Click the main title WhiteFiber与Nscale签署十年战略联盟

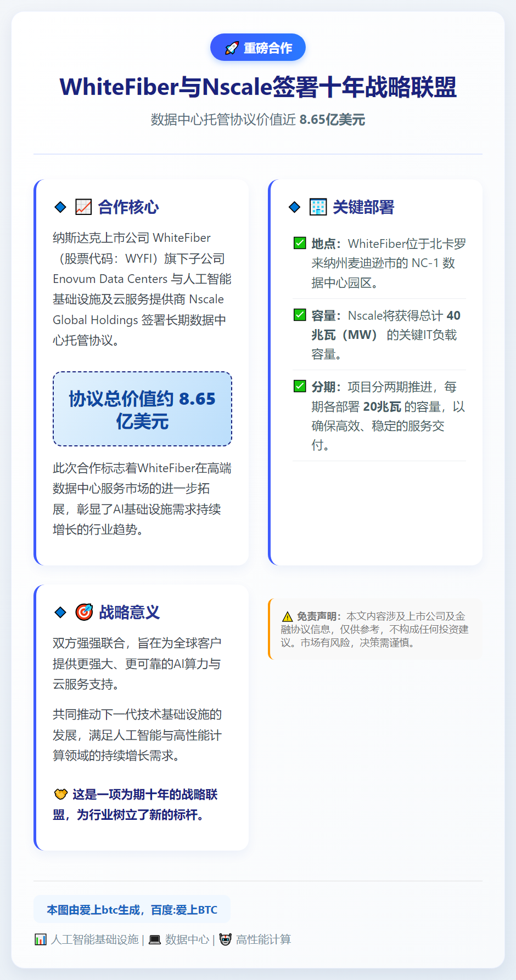[258, 87]
